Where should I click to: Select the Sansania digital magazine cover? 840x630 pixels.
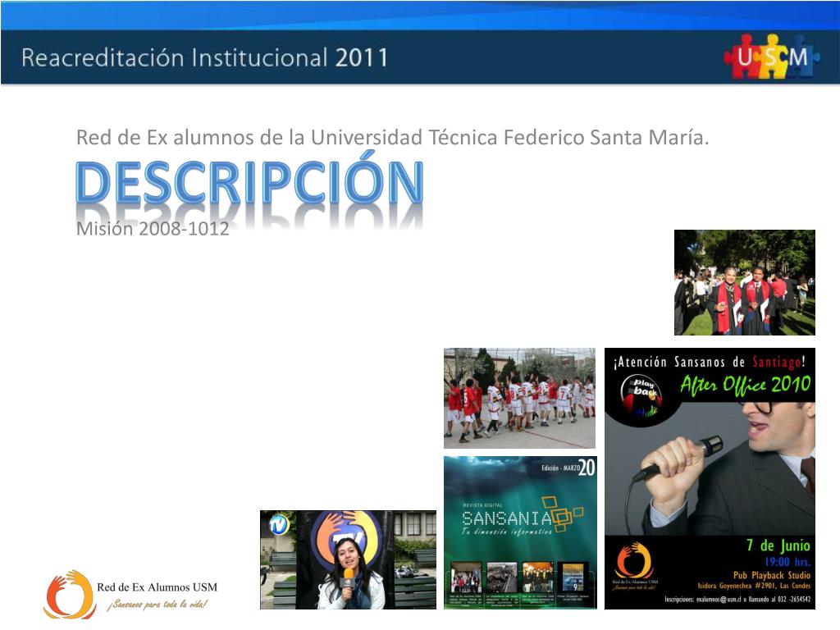click(x=520, y=532)
